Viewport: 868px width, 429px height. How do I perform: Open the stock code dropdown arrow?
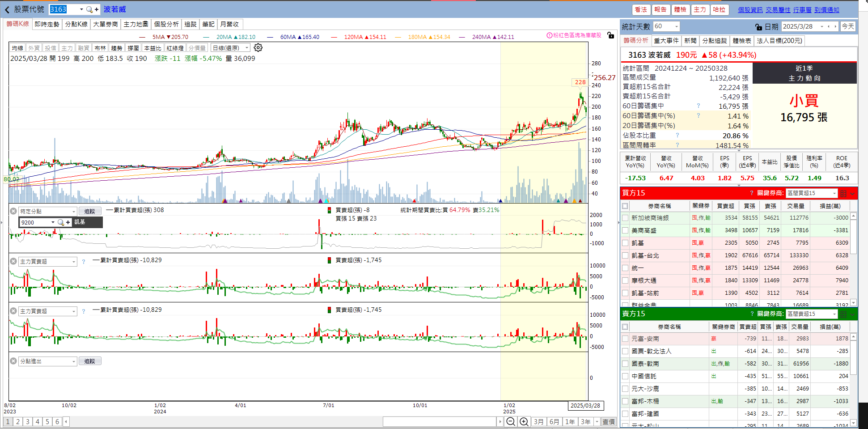click(81, 9)
